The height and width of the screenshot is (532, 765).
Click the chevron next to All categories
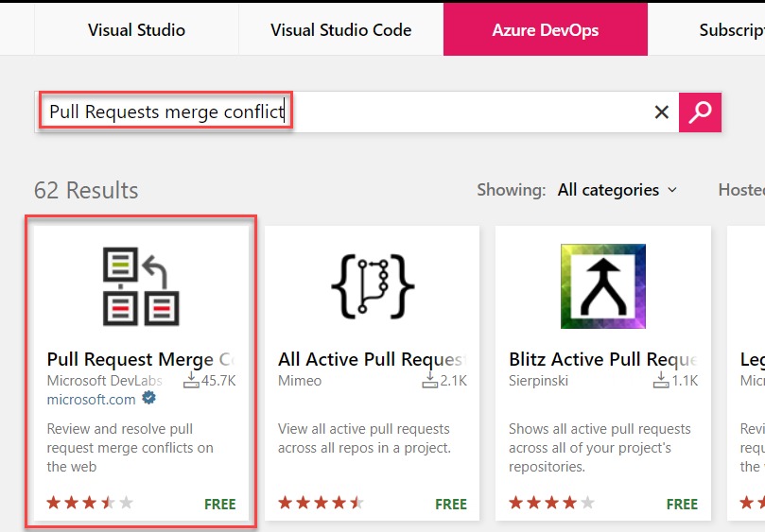672,190
